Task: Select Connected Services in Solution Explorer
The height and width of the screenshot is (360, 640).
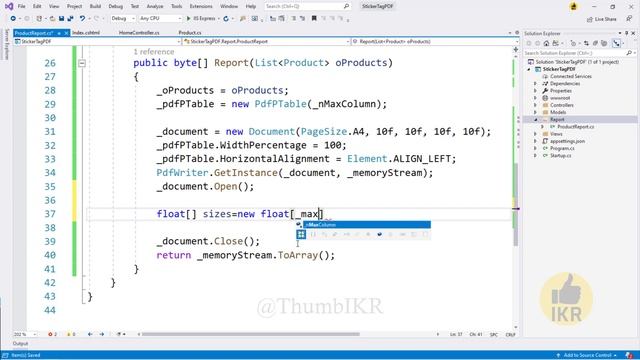Action: 571,76
